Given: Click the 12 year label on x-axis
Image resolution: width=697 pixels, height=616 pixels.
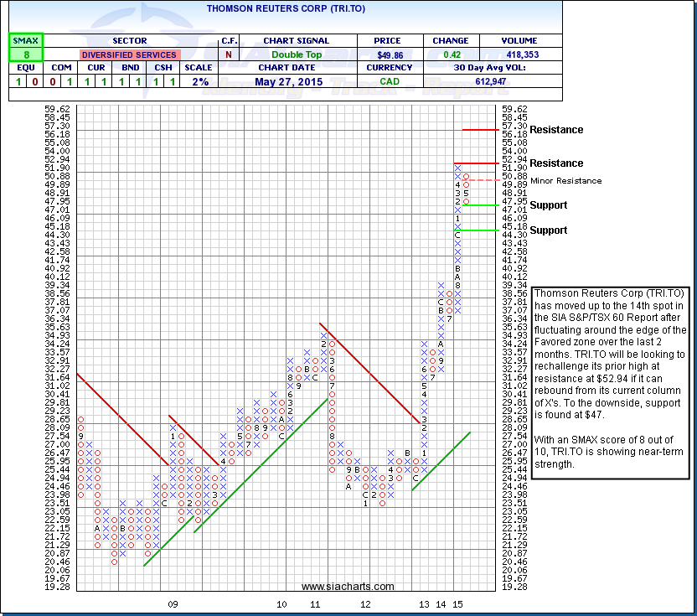Looking at the screenshot, I should (x=365, y=603).
